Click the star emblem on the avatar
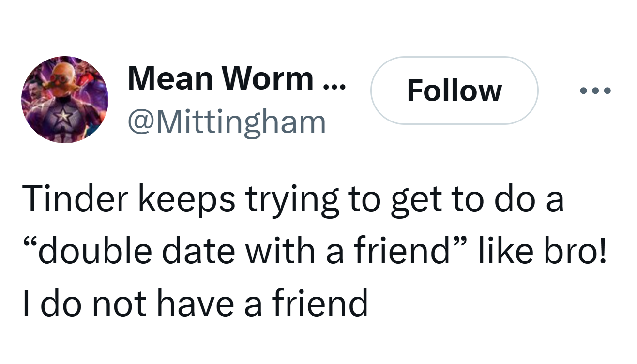This screenshot has width=637, height=364. click(62, 117)
